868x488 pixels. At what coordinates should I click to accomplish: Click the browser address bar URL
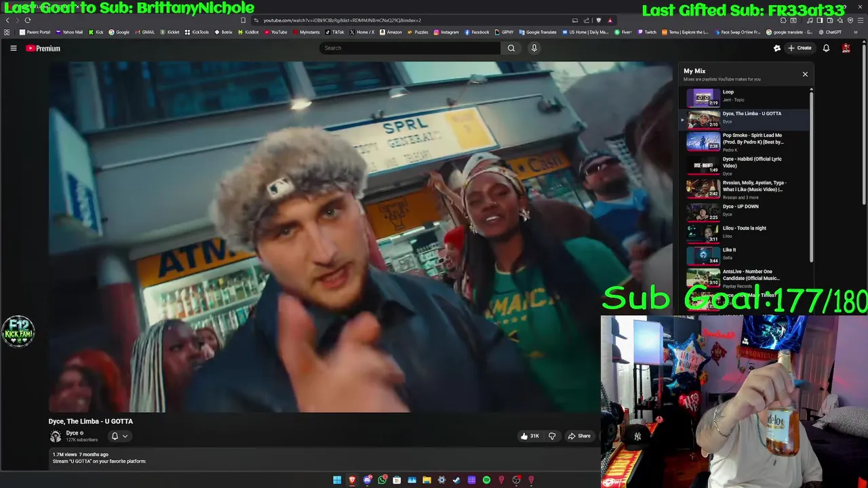tap(342, 20)
